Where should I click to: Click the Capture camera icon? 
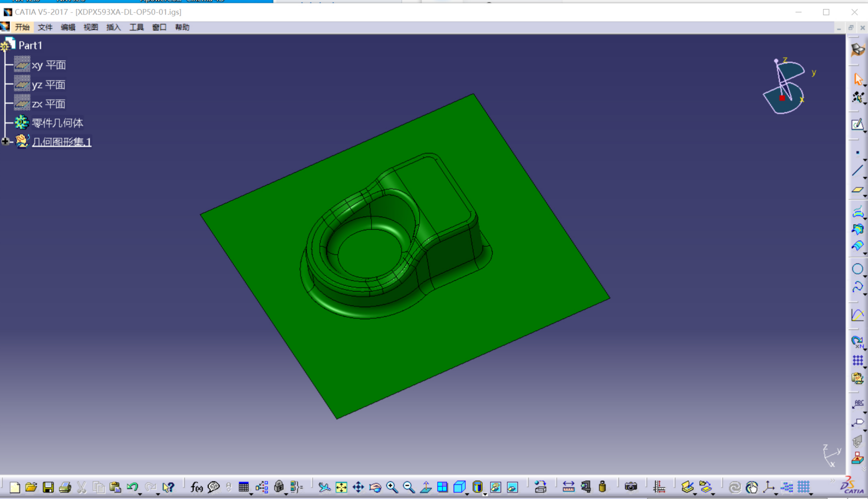[631, 487]
